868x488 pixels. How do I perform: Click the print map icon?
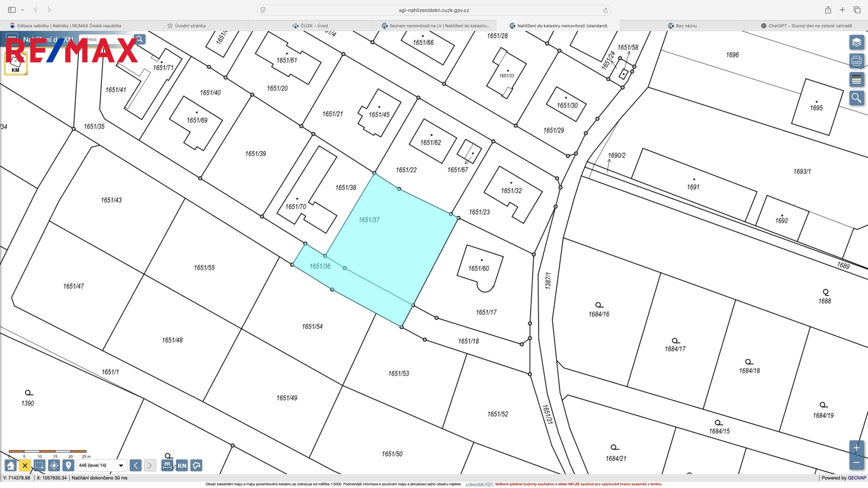click(857, 61)
